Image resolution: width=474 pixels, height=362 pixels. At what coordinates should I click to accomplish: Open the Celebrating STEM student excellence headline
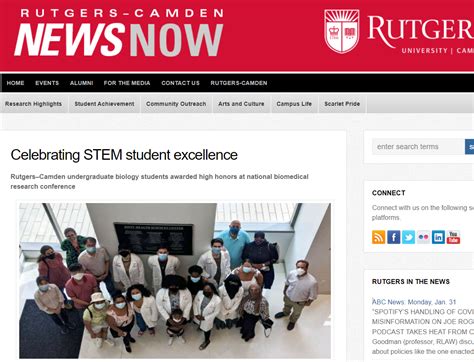point(124,155)
